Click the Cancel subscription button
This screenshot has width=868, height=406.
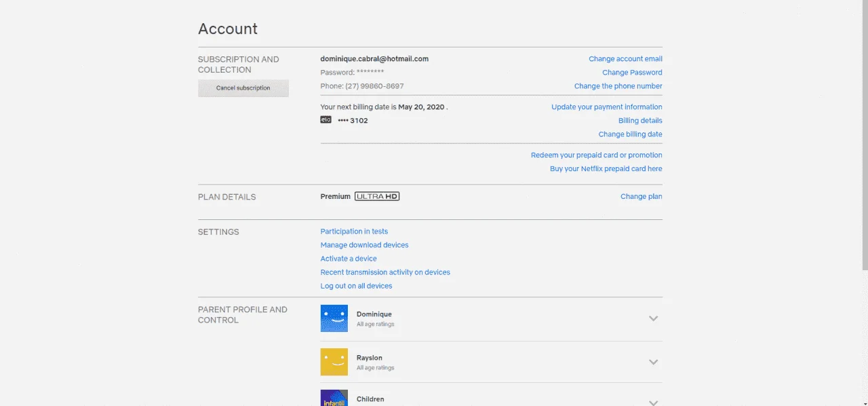point(243,88)
